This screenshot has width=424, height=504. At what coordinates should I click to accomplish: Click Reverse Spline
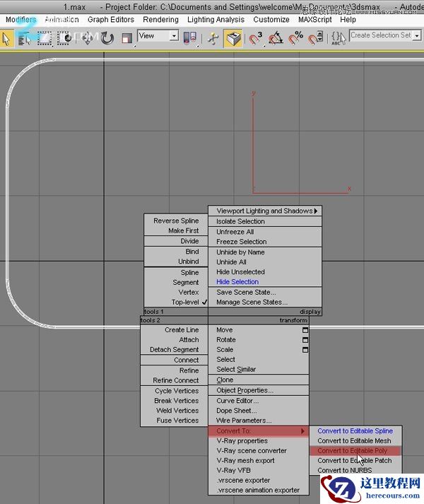coord(176,221)
